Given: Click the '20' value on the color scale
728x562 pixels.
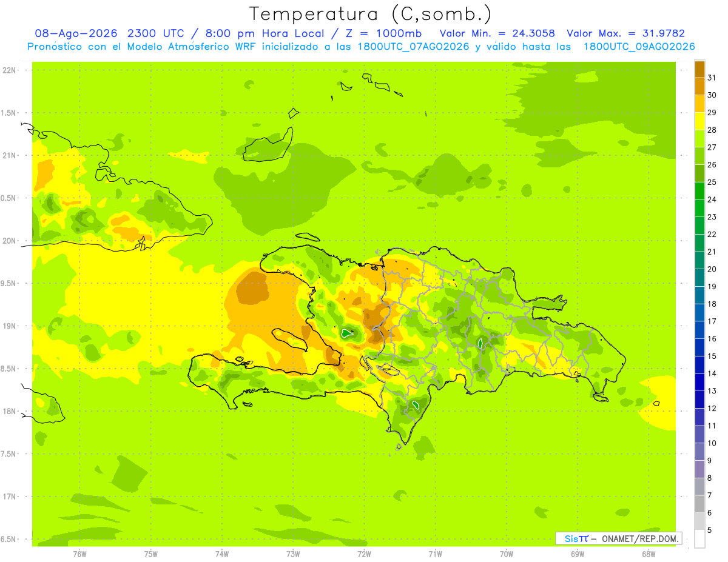Looking at the screenshot, I should [712, 269].
